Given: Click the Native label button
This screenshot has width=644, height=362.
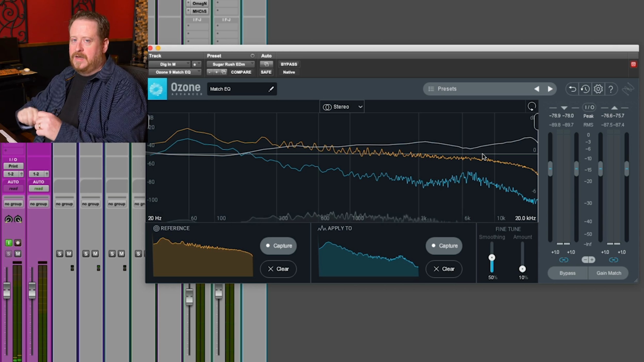Looking at the screenshot, I should point(289,72).
